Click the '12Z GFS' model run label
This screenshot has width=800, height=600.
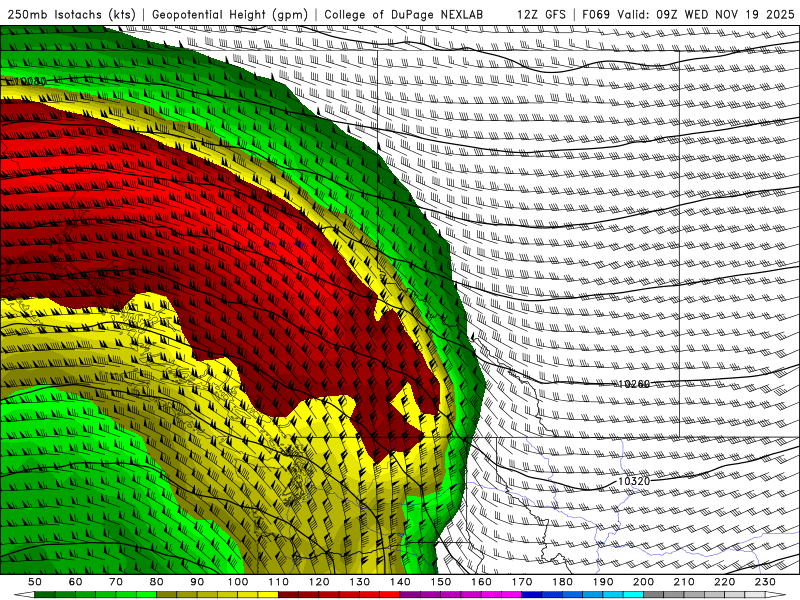click(541, 14)
